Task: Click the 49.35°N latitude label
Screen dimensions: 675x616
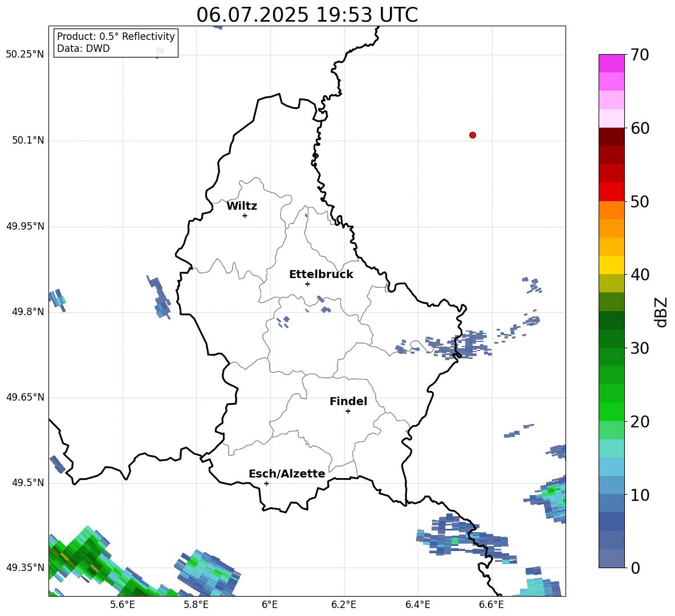Action: pos(25,568)
